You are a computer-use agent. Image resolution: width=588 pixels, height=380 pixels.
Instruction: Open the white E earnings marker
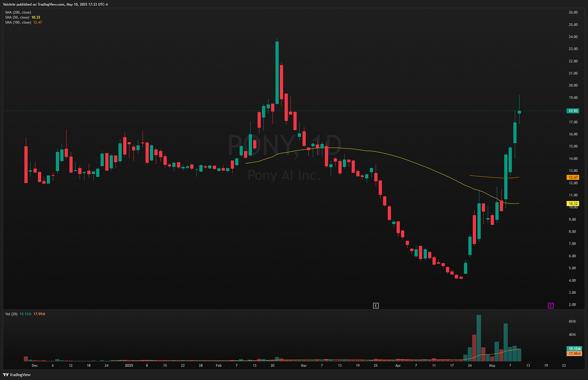pos(376,306)
